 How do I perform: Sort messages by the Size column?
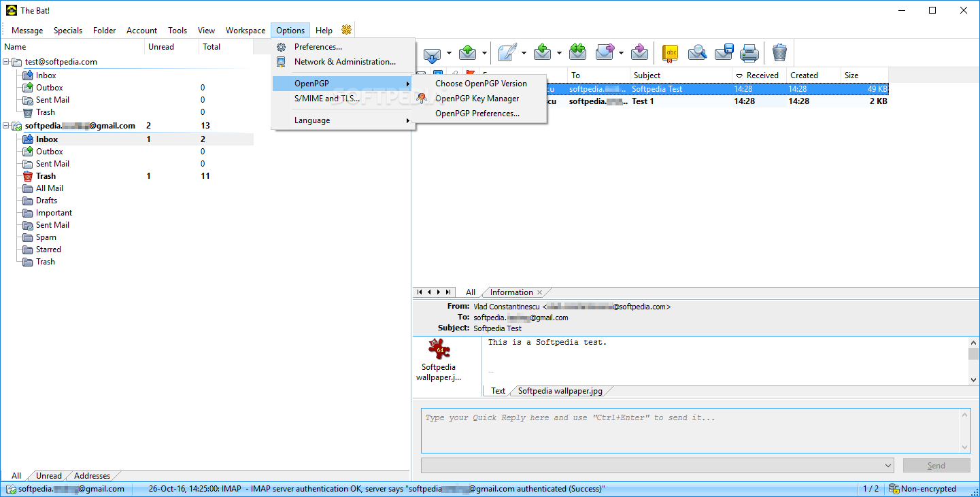(x=865, y=75)
